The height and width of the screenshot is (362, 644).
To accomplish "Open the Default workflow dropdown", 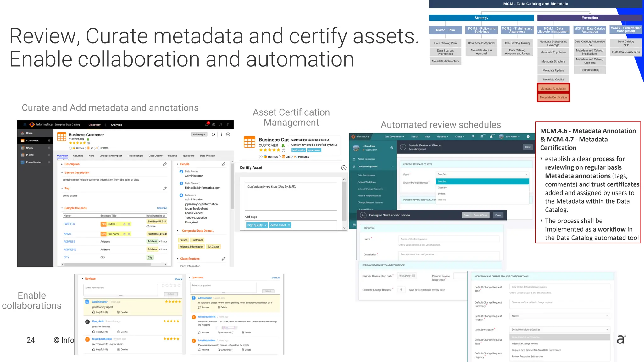I will click(x=560, y=330).
